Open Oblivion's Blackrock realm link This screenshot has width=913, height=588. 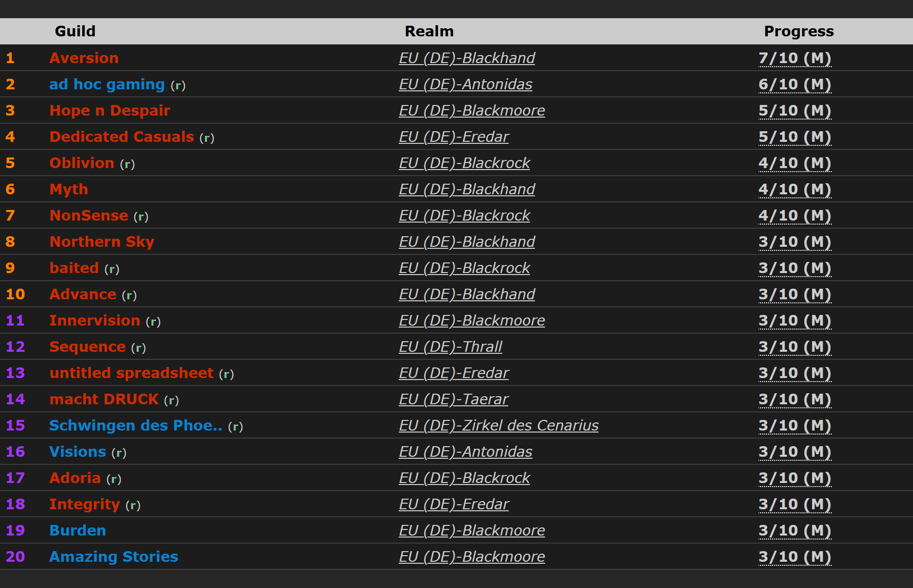pyautogui.click(x=464, y=163)
